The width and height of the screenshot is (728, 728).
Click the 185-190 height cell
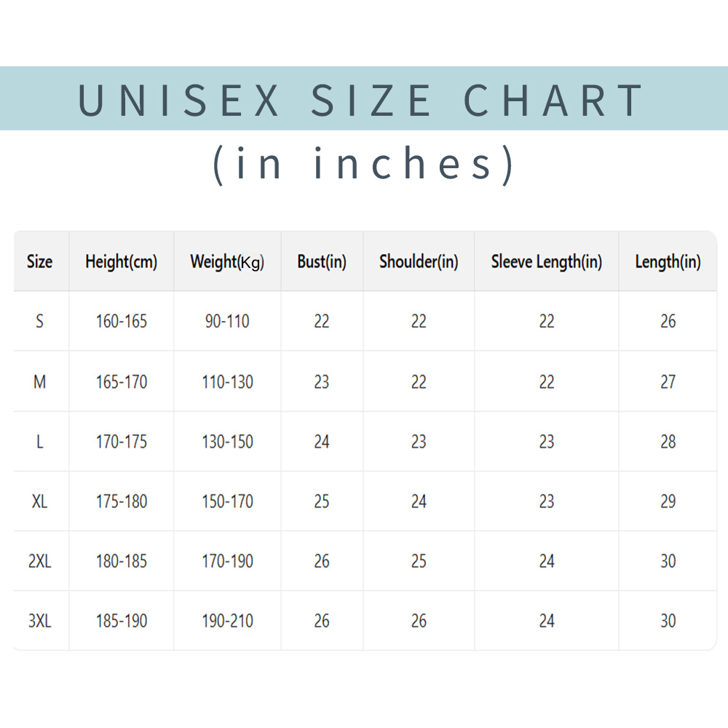click(121, 621)
